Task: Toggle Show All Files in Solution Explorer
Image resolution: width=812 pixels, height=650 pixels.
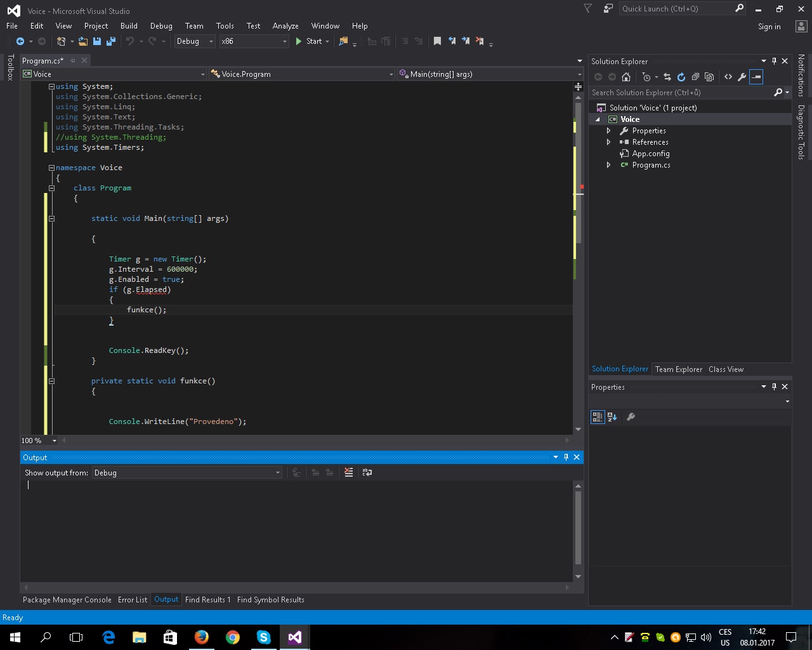Action: tap(709, 77)
